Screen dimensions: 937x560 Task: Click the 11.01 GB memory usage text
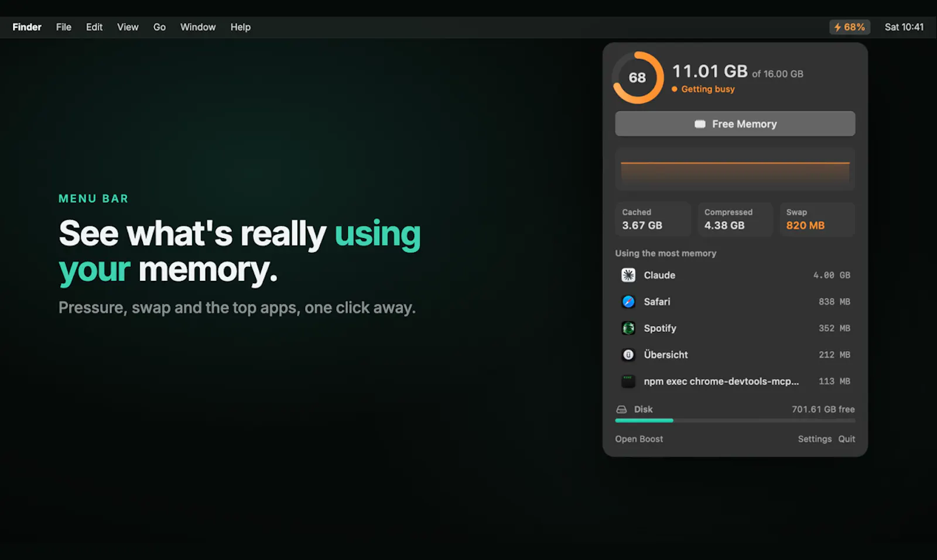click(x=710, y=71)
